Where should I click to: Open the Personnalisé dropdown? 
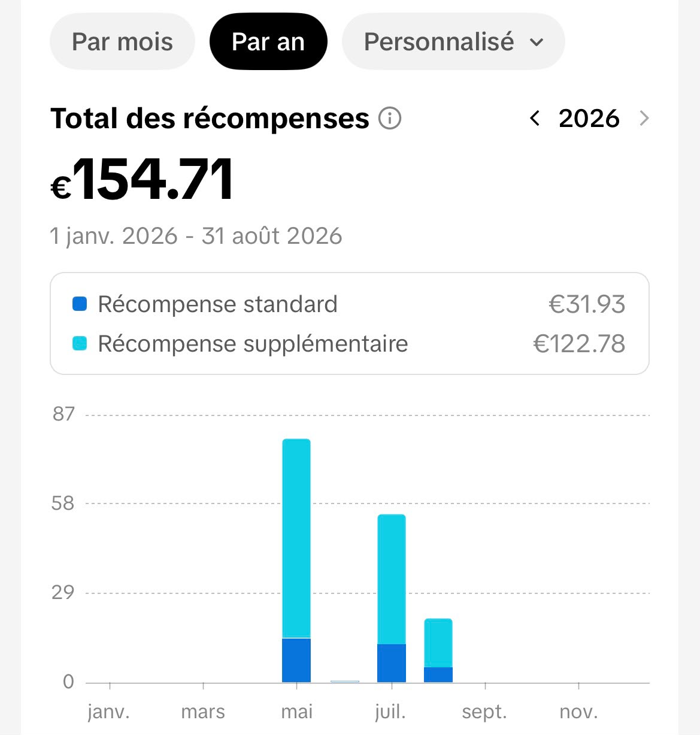(453, 42)
